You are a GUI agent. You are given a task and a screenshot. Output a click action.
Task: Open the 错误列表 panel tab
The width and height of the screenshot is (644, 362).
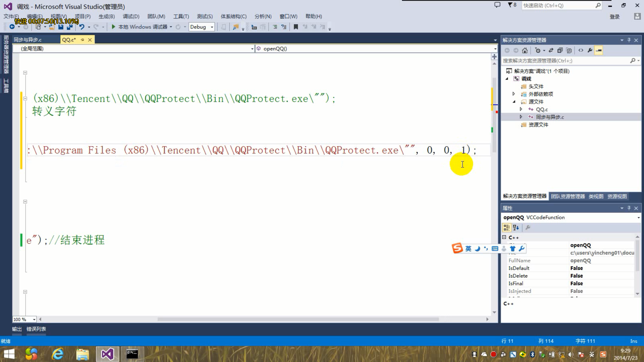(36, 329)
